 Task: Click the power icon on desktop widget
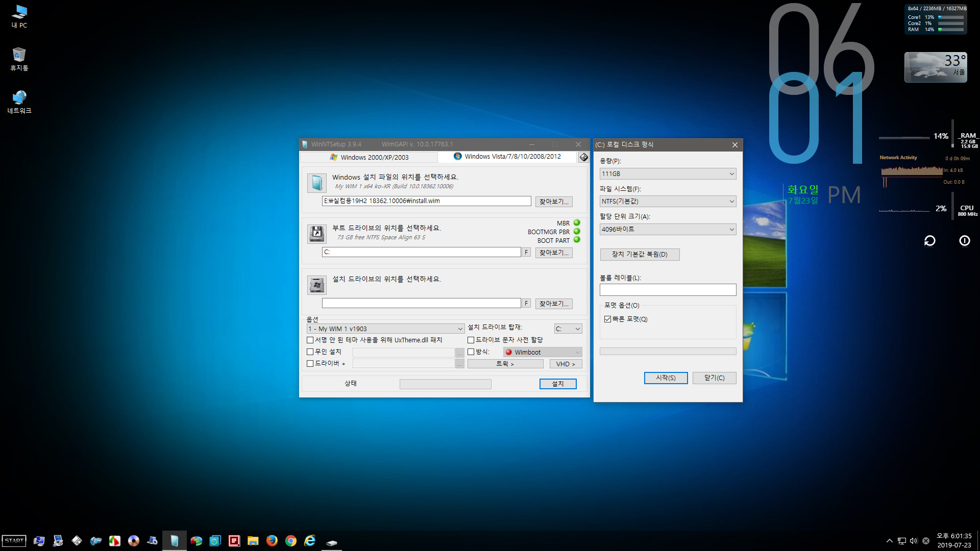[964, 240]
